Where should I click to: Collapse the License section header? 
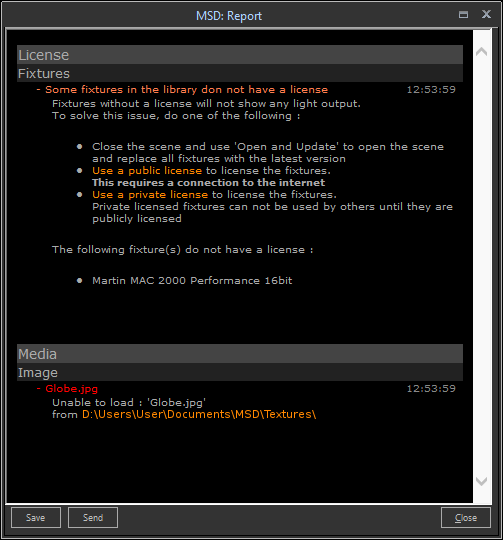pyautogui.click(x=240, y=55)
